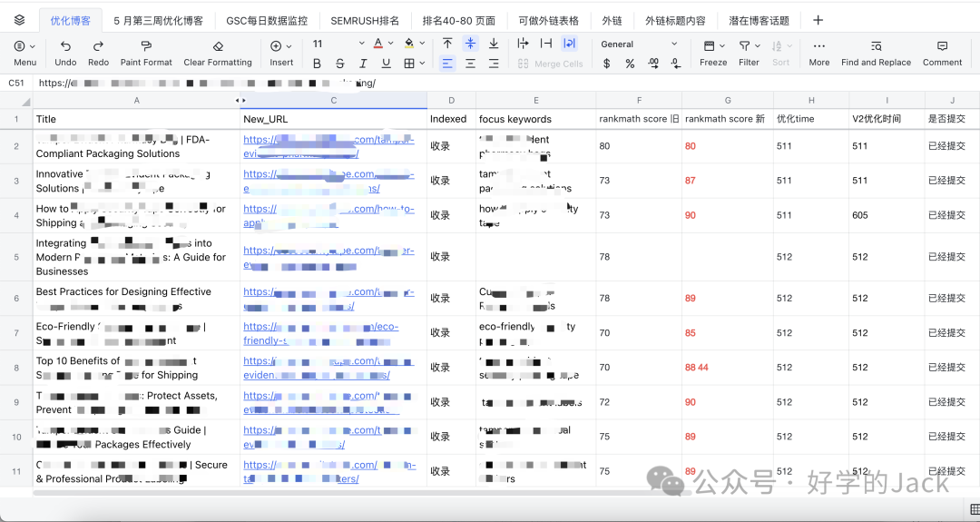Align text right

494,64
